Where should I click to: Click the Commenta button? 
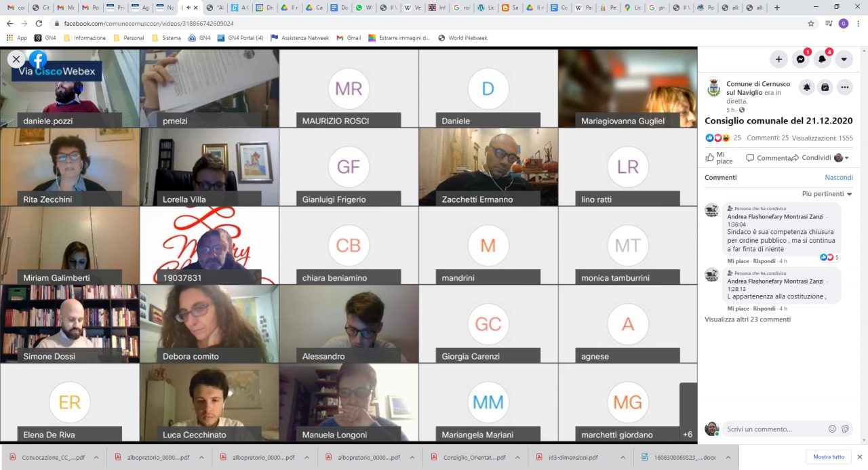[768, 158]
